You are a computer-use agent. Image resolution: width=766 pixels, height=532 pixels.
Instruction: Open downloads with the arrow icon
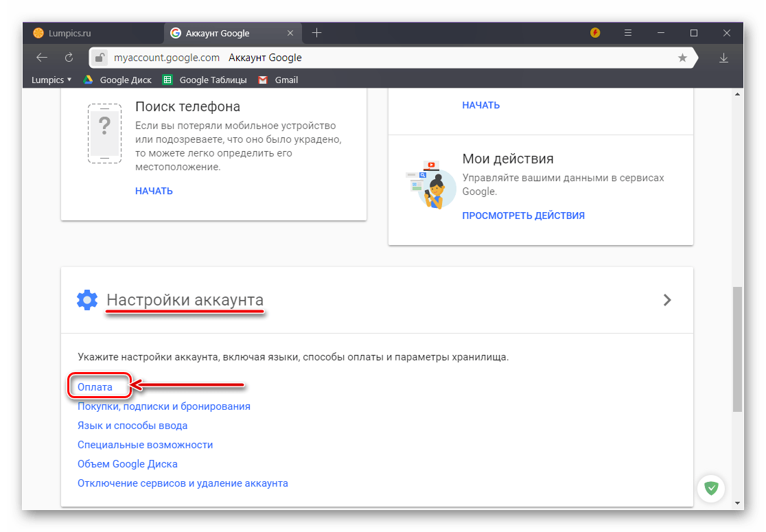(723, 58)
